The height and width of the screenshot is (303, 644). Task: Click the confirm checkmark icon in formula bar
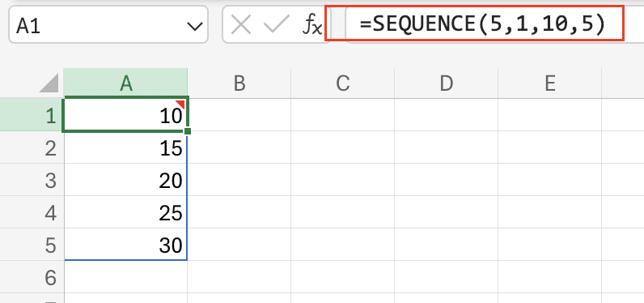277,26
